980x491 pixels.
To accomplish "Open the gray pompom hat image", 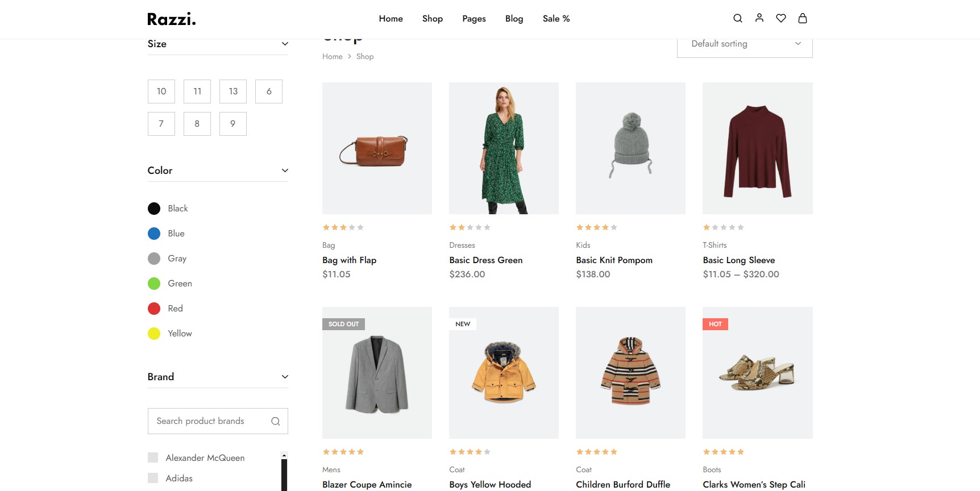I will 630,148.
